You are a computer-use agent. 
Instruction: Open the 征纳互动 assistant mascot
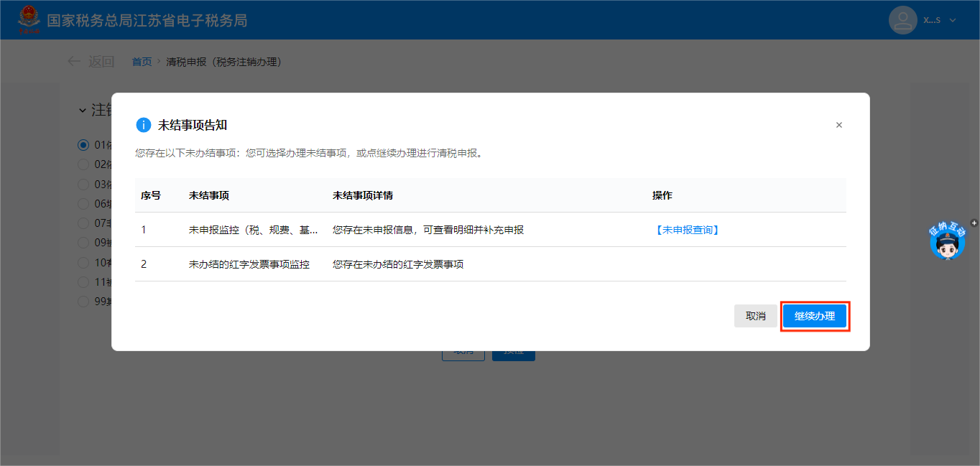[x=948, y=242]
